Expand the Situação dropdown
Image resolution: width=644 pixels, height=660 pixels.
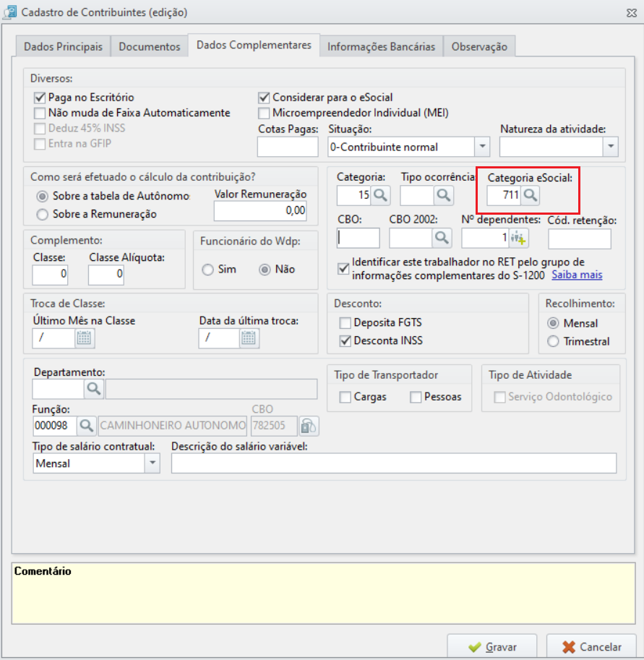pyautogui.click(x=482, y=147)
